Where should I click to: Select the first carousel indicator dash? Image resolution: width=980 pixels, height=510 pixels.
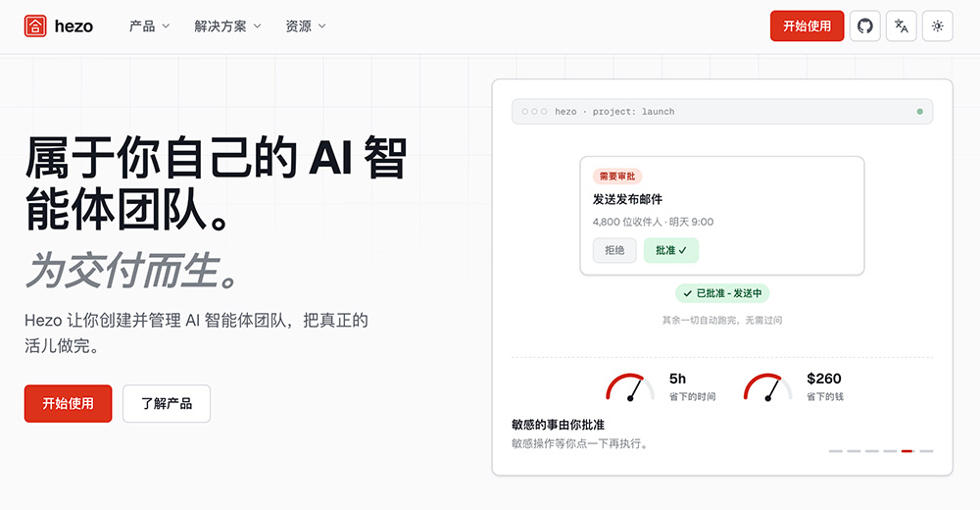836,451
